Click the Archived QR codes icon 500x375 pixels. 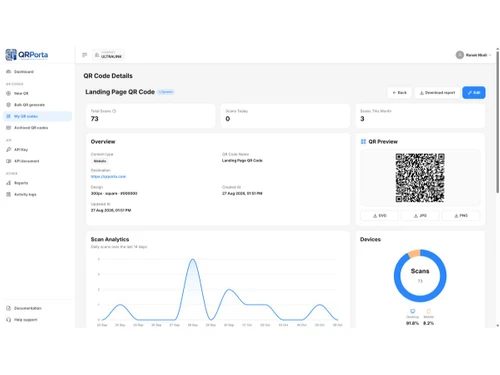pos(9,128)
